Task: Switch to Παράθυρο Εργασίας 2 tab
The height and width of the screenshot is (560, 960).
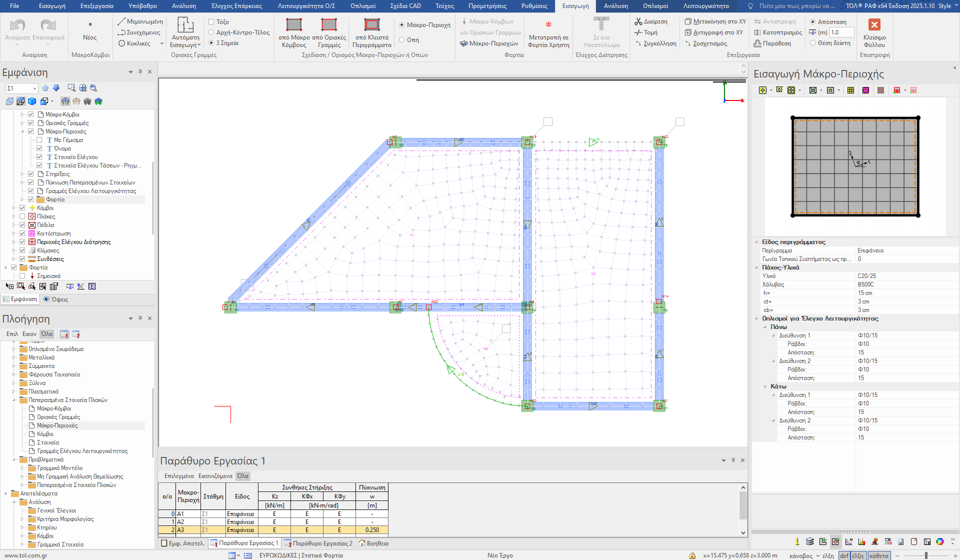Action: click(318, 543)
